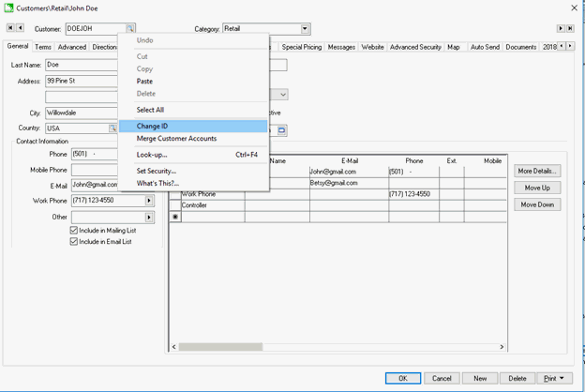Select the new-row marker in contacts grid
The width and height of the screenshot is (585, 392).
175,217
